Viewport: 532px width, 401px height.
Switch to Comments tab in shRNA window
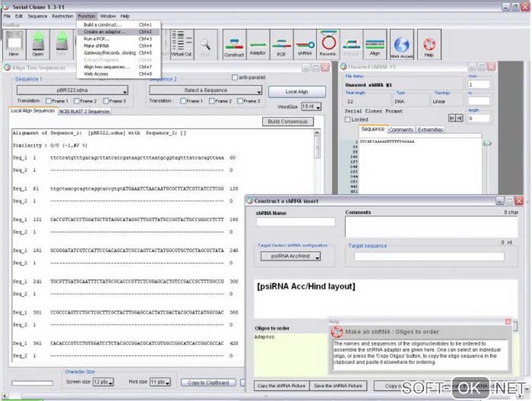coord(401,130)
